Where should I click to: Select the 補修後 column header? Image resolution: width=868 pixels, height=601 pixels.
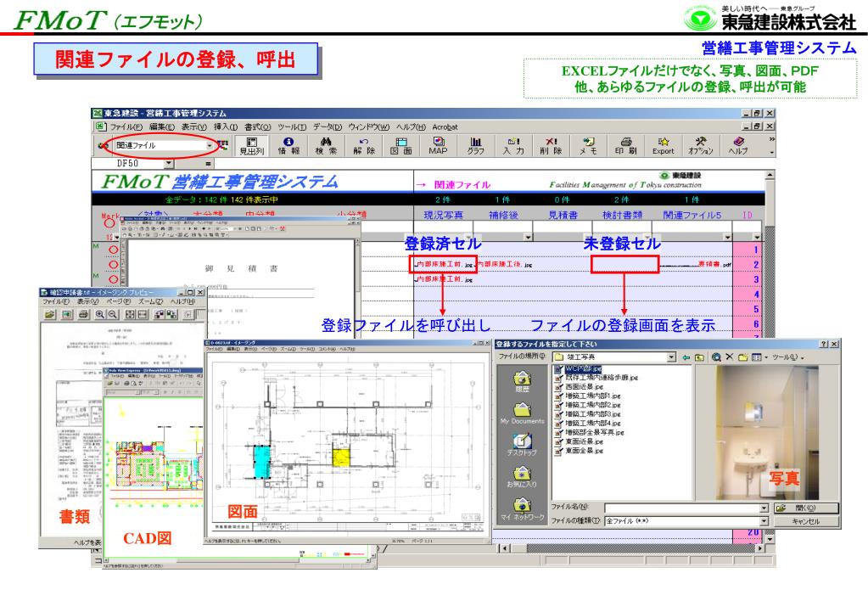503,215
